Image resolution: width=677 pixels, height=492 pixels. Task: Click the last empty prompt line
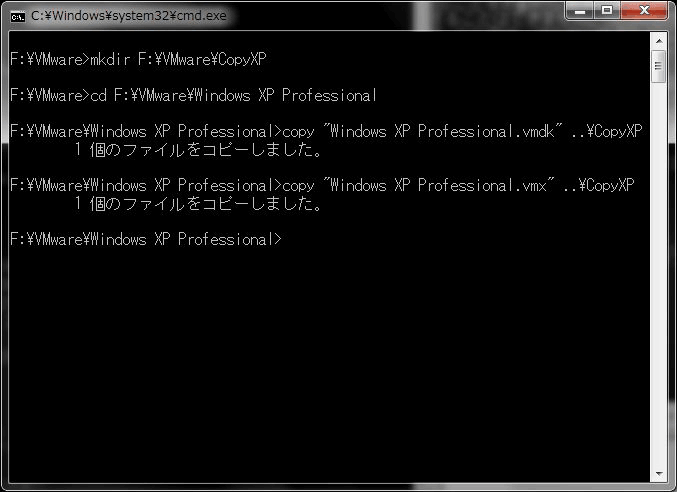(146, 239)
